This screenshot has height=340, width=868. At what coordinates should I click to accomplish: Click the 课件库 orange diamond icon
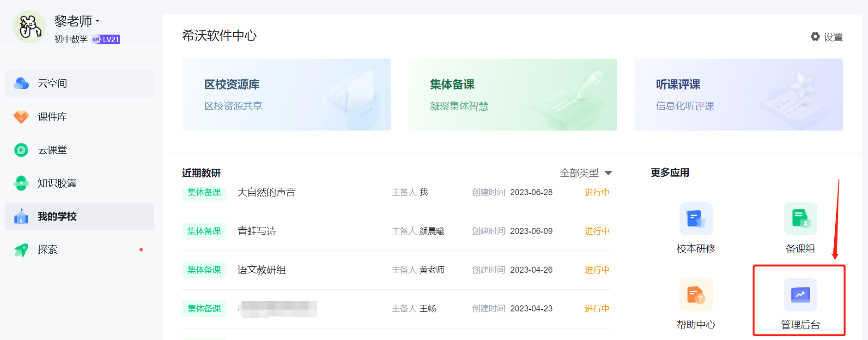click(x=21, y=117)
